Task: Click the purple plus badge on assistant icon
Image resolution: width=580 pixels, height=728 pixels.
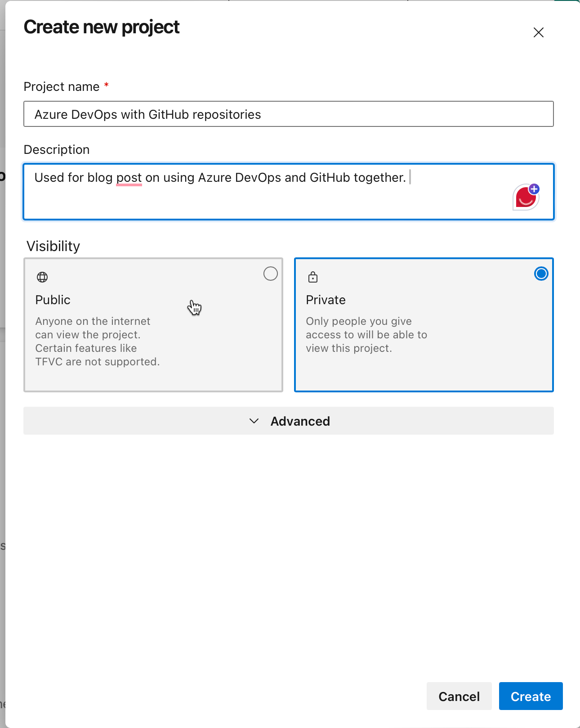Action: (534, 189)
